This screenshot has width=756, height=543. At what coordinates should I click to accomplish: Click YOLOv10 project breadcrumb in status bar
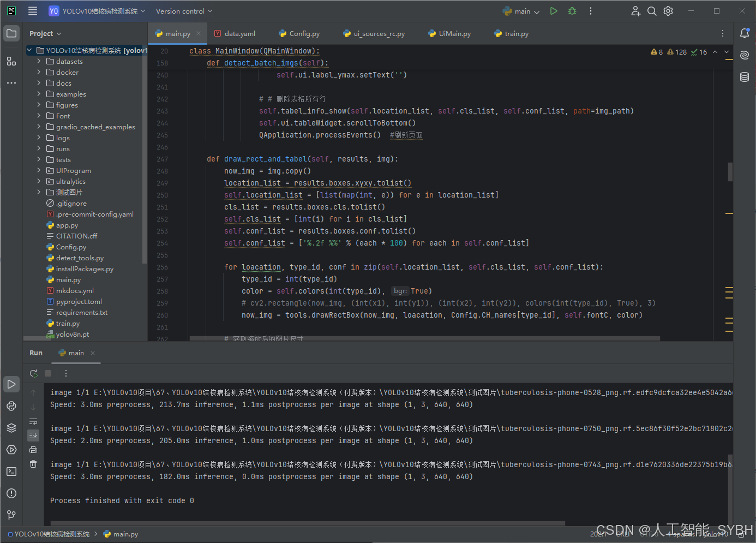tap(49, 534)
